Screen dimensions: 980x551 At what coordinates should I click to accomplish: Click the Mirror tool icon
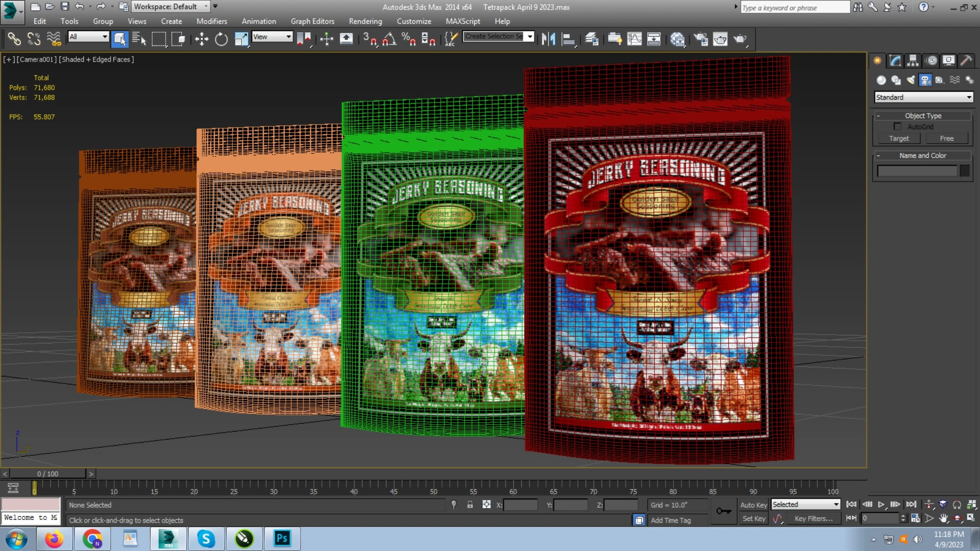pyautogui.click(x=548, y=39)
